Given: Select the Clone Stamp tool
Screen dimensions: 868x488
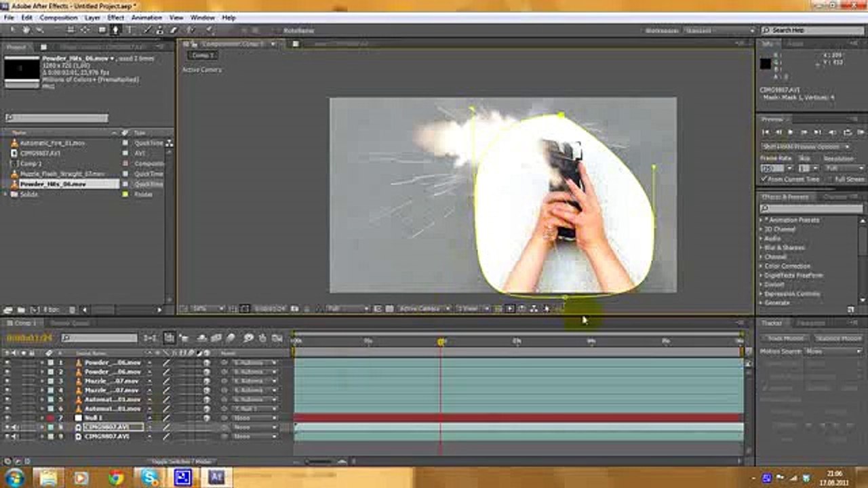Looking at the screenshot, I should point(161,30).
